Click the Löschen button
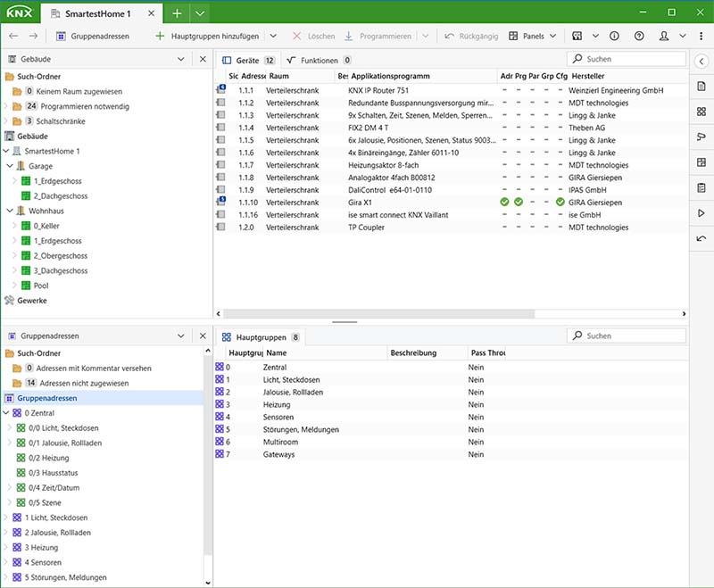Image resolution: width=714 pixels, height=588 pixels. 314,36
